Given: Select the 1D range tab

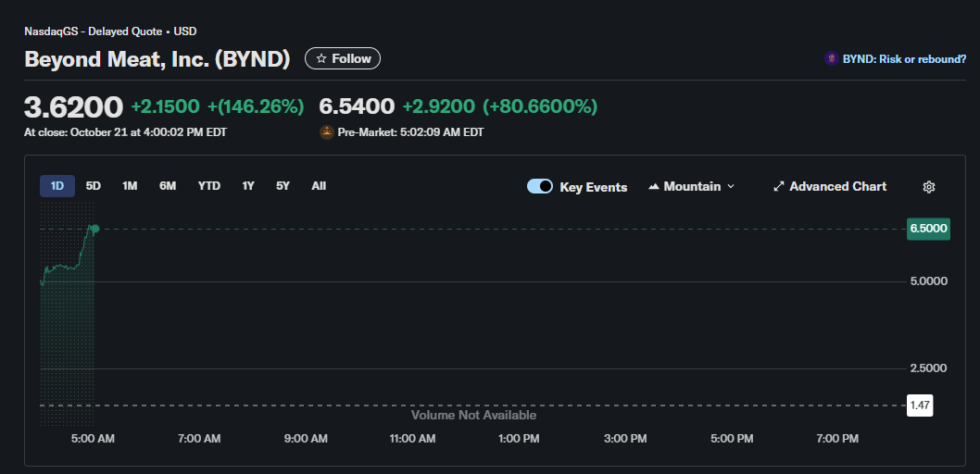Looking at the screenshot, I should [x=57, y=186].
